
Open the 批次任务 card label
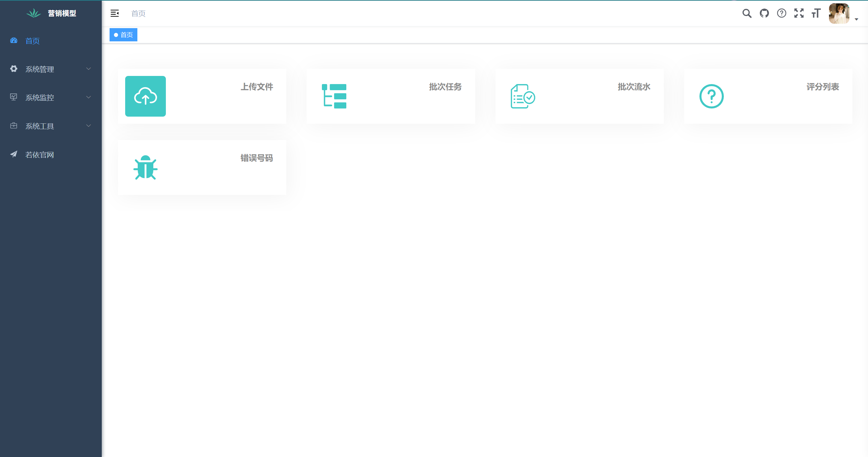[x=445, y=87]
